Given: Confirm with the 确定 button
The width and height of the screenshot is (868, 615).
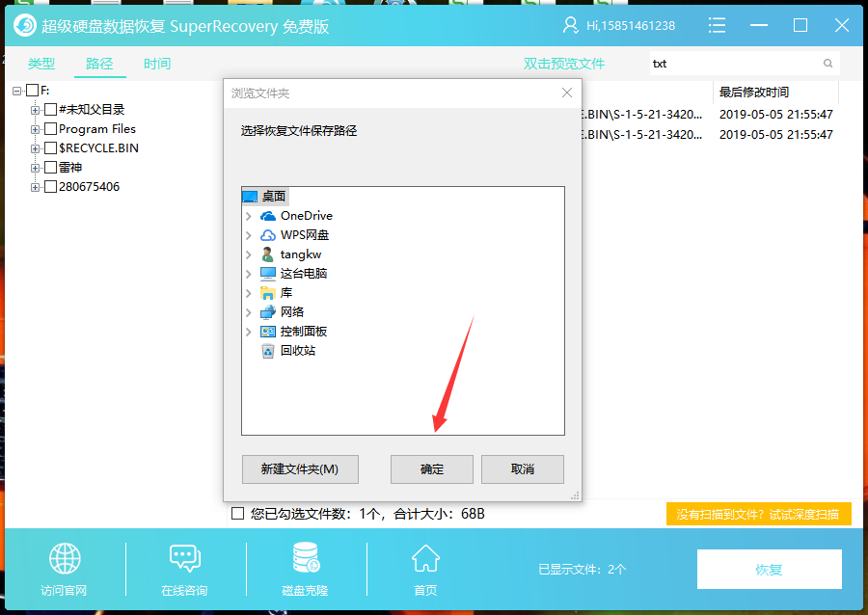Looking at the screenshot, I should pyautogui.click(x=432, y=469).
